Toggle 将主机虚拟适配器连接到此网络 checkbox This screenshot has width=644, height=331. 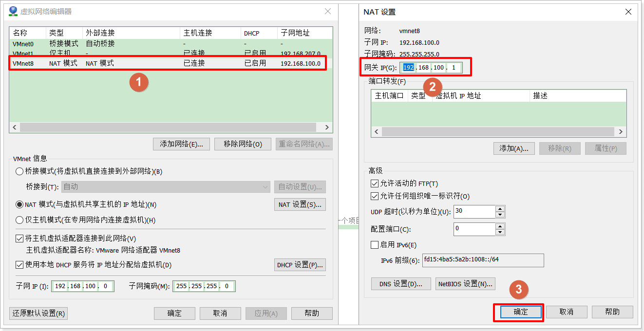point(19,239)
